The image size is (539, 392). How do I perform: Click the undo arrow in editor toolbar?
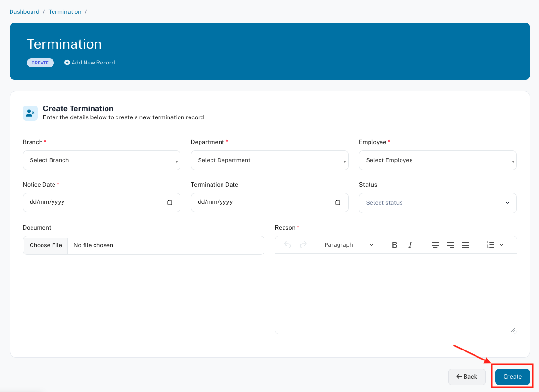(x=287, y=245)
